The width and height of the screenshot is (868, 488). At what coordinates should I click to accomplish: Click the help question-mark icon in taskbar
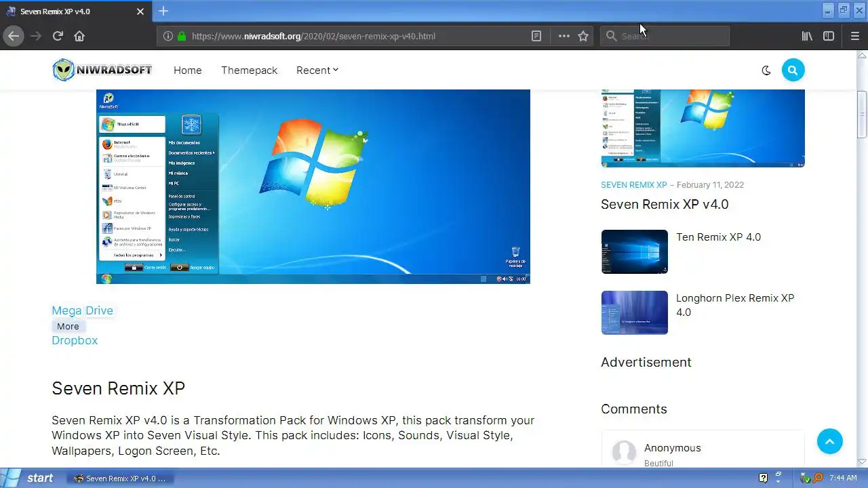click(763, 478)
